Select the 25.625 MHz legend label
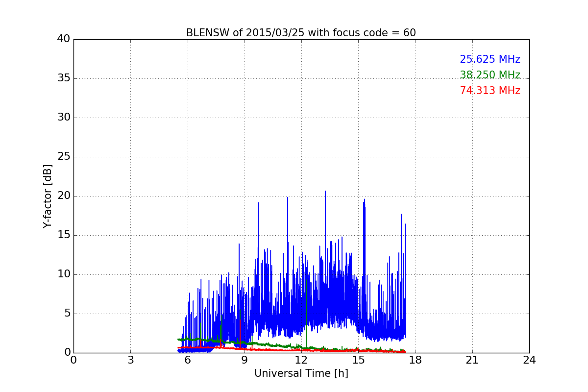 [x=490, y=59]
